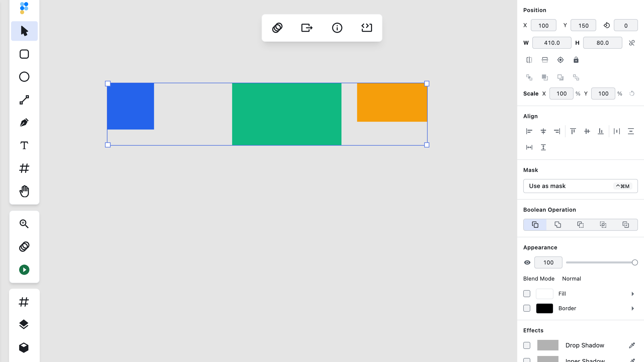Expand the Fill options arrow
The height and width of the screenshot is (362, 644).
633,294
